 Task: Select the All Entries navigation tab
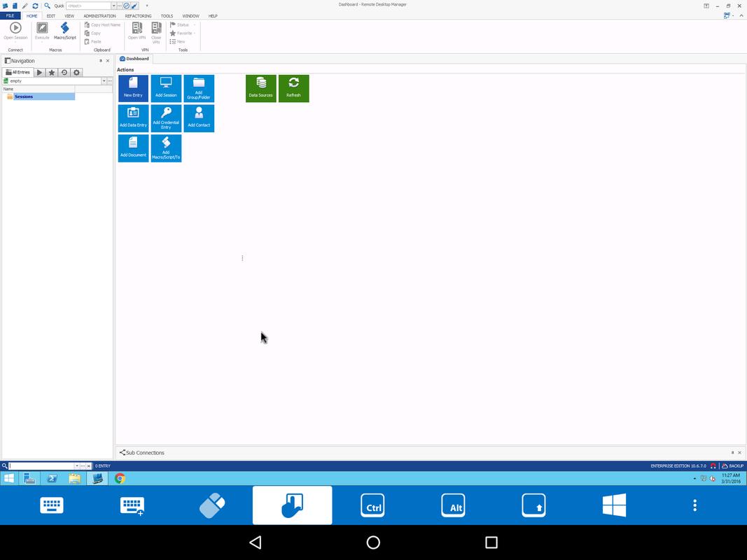click(x=18, y=72)
